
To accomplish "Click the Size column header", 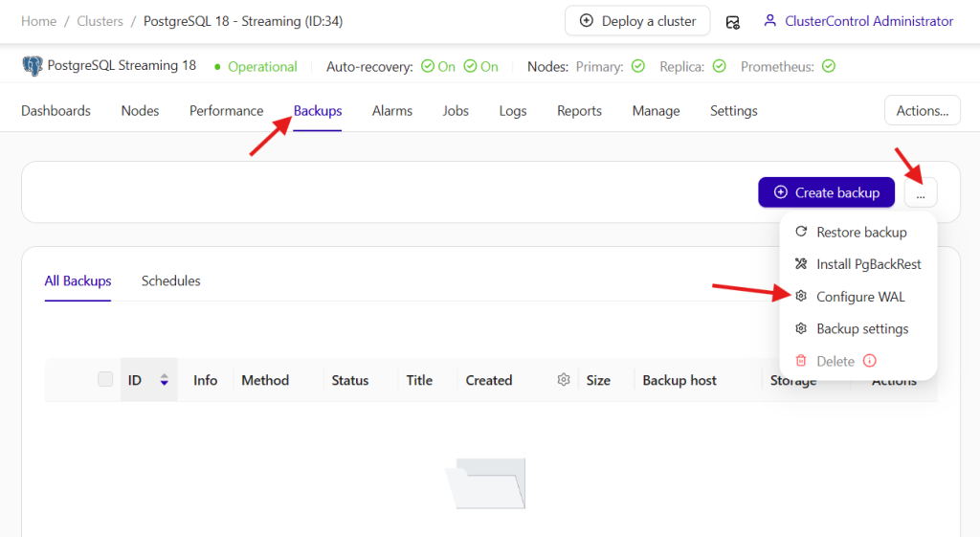I will point(598,380).
